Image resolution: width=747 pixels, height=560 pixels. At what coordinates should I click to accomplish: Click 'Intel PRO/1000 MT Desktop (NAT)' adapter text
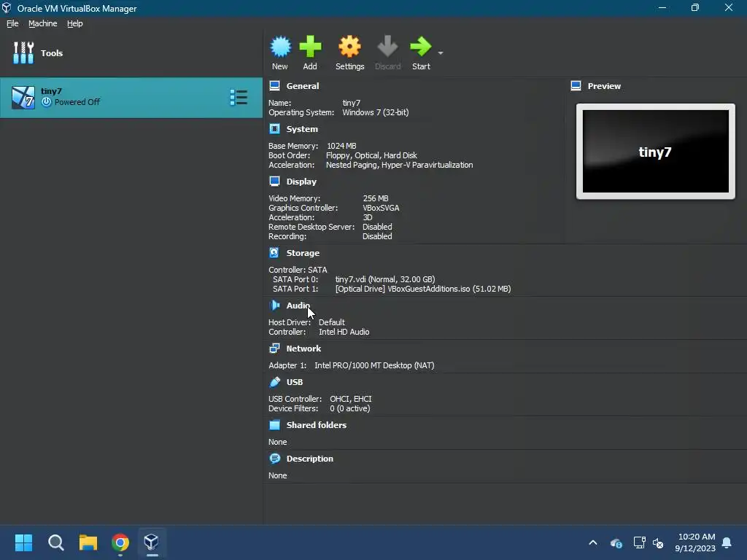point(374,365)
